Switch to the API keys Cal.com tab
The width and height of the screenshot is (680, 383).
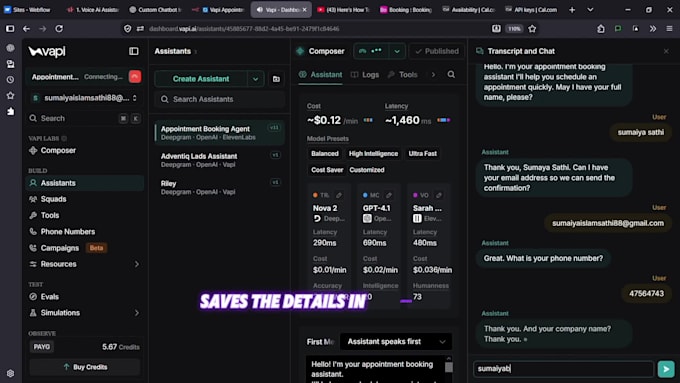point(531,10)
